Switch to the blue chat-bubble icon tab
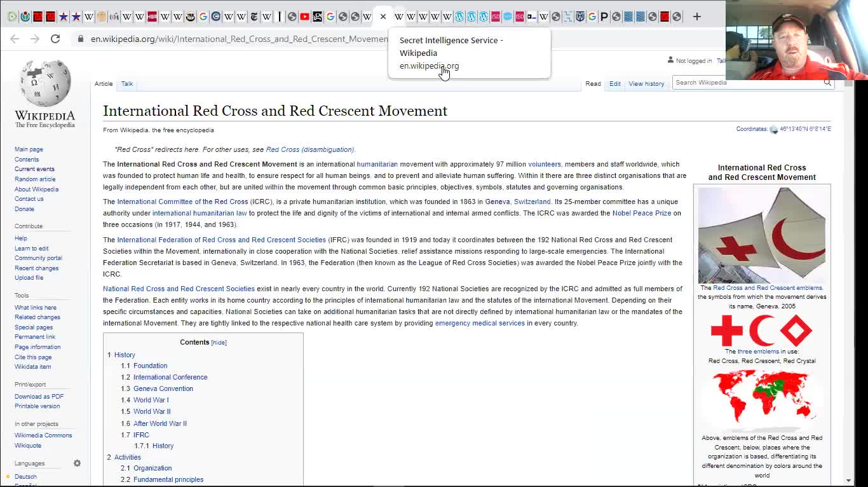This screenshot has width=868, height=487. click(508, 17)
